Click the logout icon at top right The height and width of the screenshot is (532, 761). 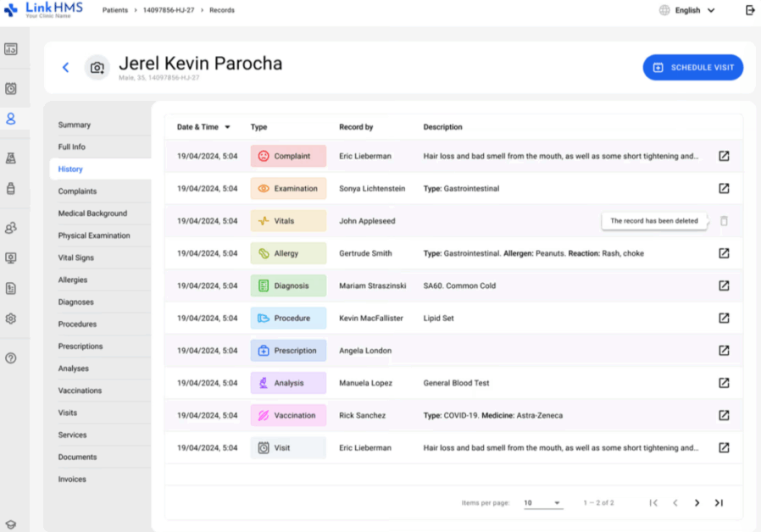(750, 10)
